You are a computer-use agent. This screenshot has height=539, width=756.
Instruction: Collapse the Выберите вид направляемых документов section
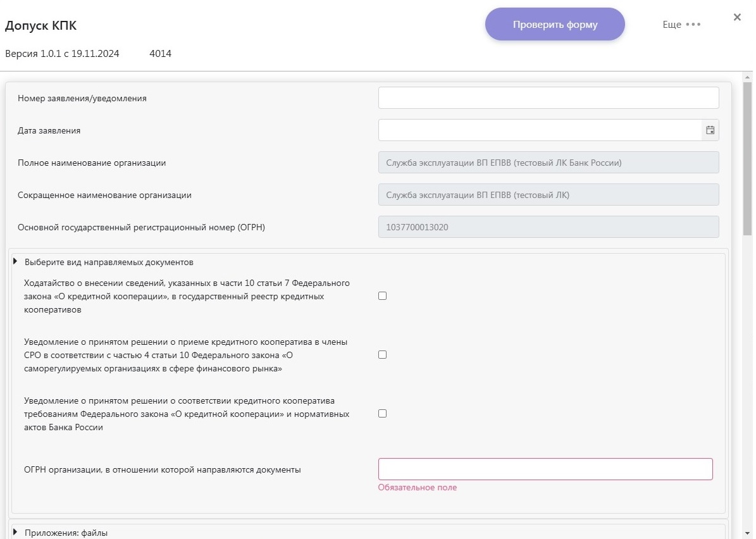click(x=15, y=262)
